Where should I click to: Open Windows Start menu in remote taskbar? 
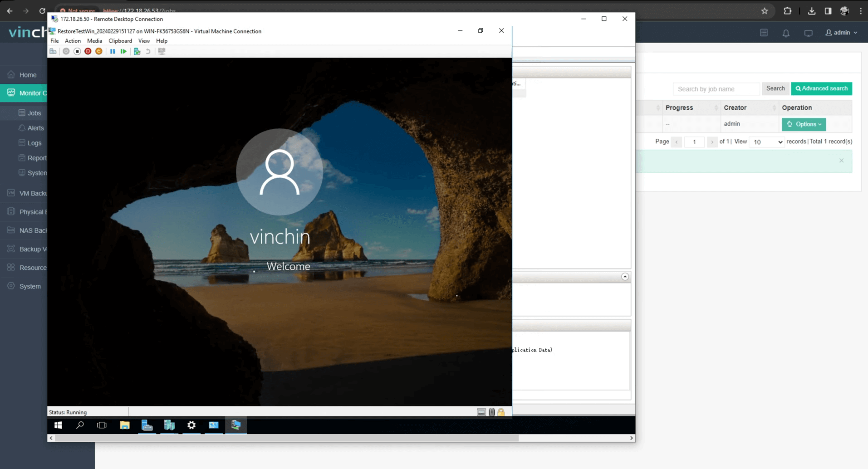(58, 425)
